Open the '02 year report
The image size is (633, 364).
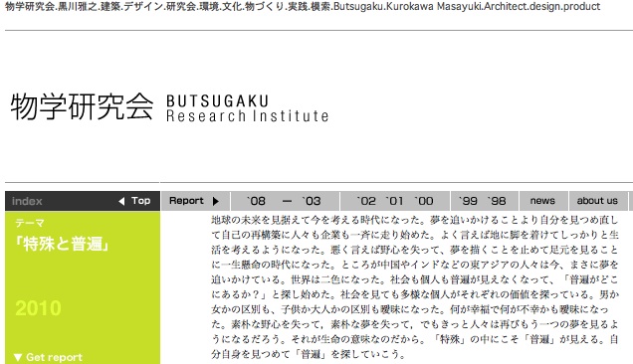366,201
